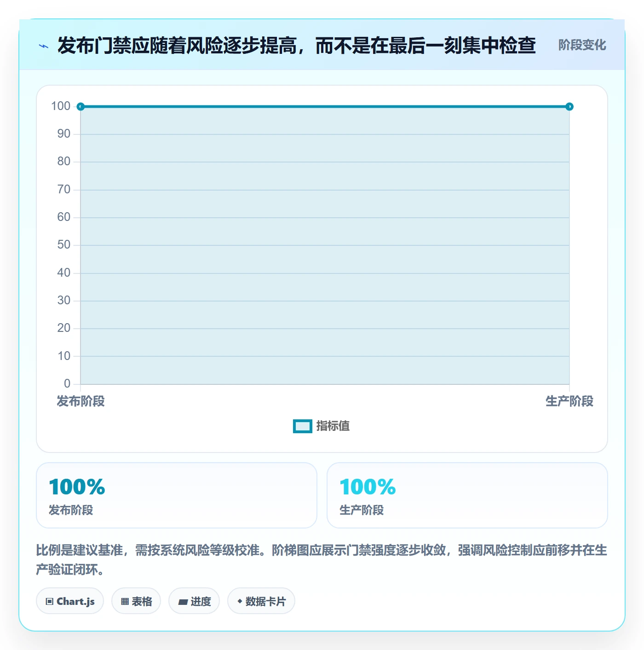The image size is (644, 650).
Task: Click the 数据卡片 tag chip
Action: point(261,601)
